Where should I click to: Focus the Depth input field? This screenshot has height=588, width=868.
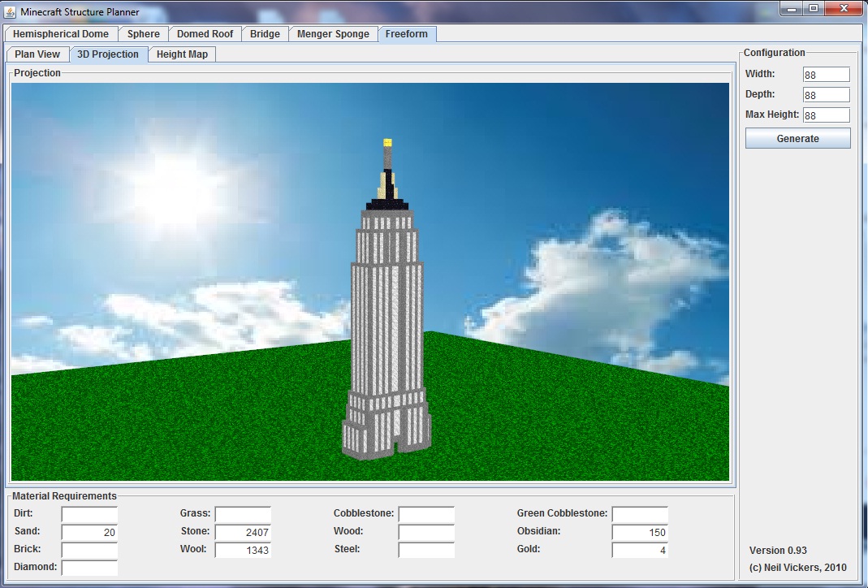(826, 95)
